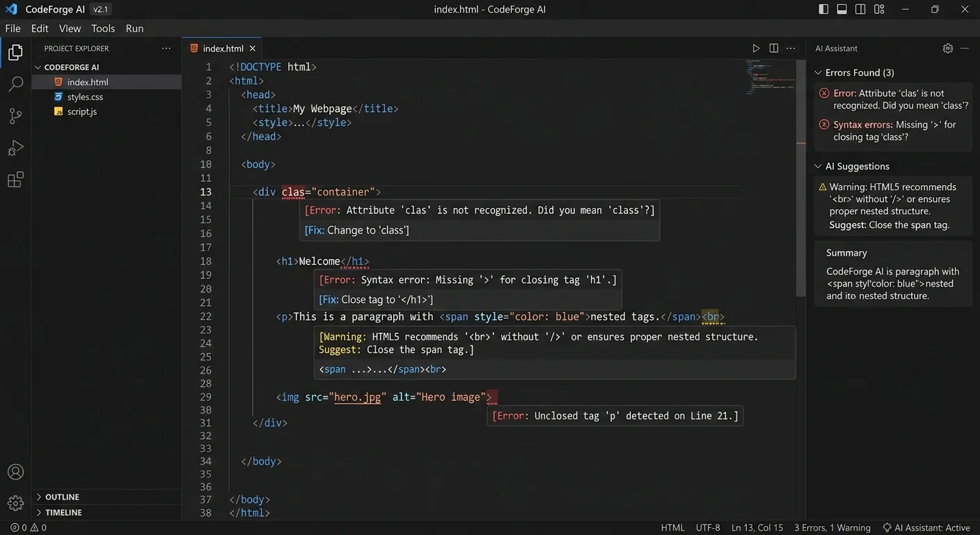Select the index.html editor tab
Image resolution: width=980 pixels, height=535 pixels.
click(x=222, y=48)
